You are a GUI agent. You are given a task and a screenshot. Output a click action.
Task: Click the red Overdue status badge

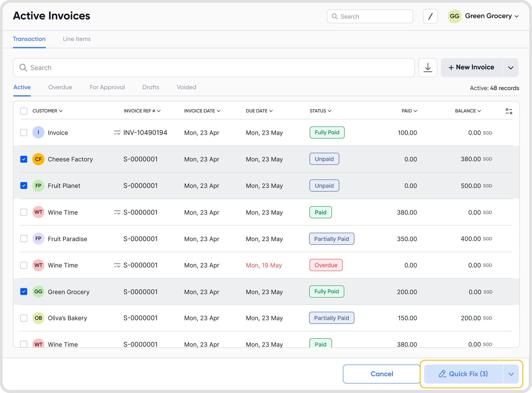click(x=326, y=265)
